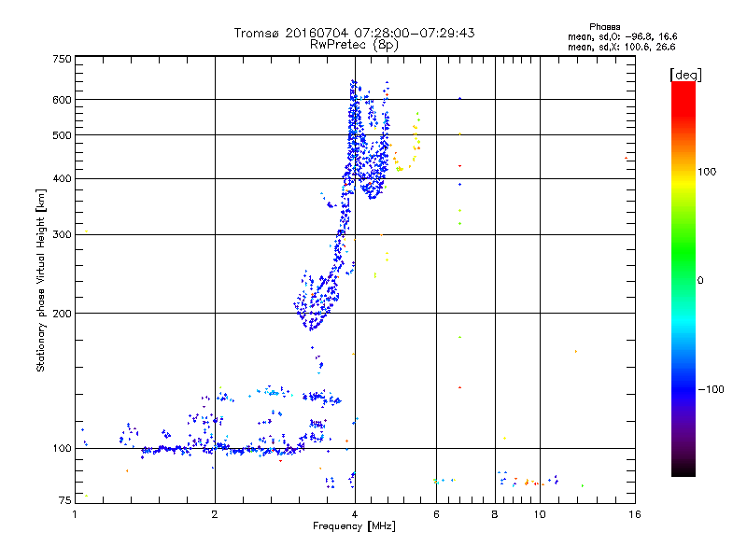Click the y-axis tick label '500'
Image resolution: width=747 pixels, height=560 pixels.
(62, 135)
